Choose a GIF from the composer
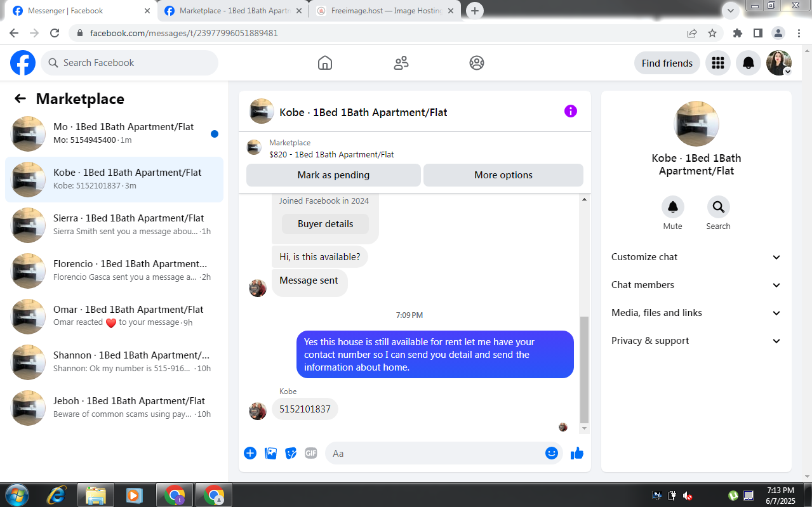 tap(310, 453)
